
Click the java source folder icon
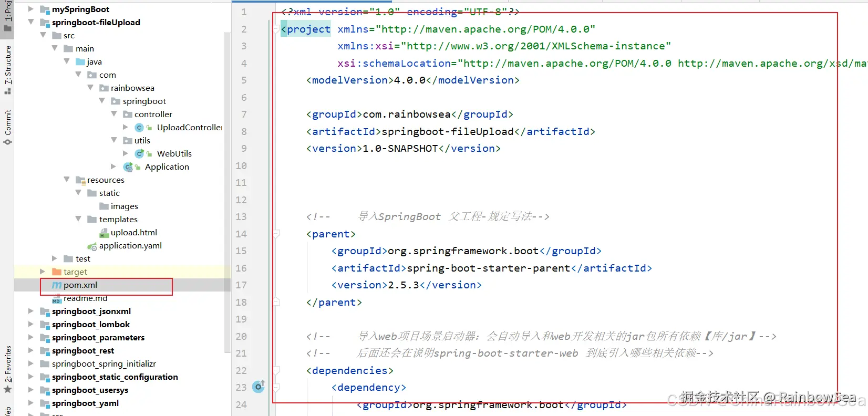click(x=80, y=62)
